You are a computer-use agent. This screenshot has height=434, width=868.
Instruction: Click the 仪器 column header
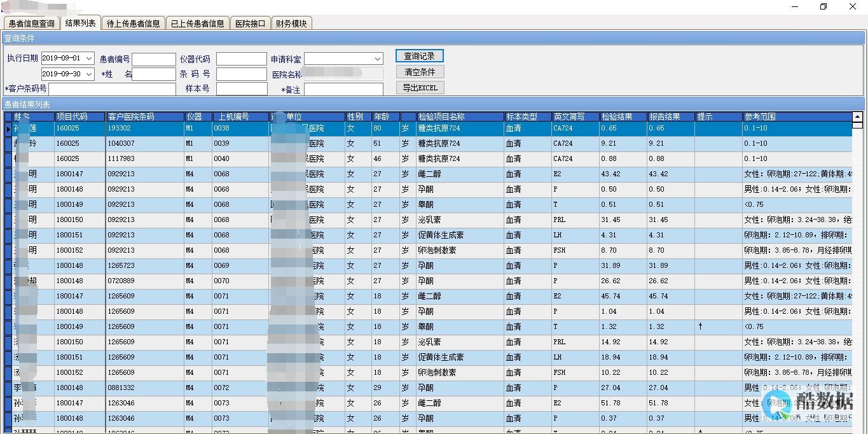[198, 116]
